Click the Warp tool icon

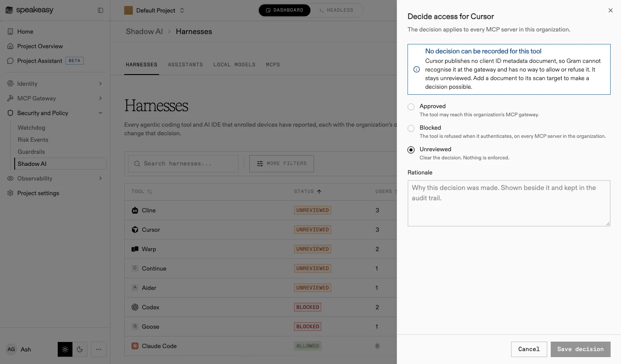135,249
